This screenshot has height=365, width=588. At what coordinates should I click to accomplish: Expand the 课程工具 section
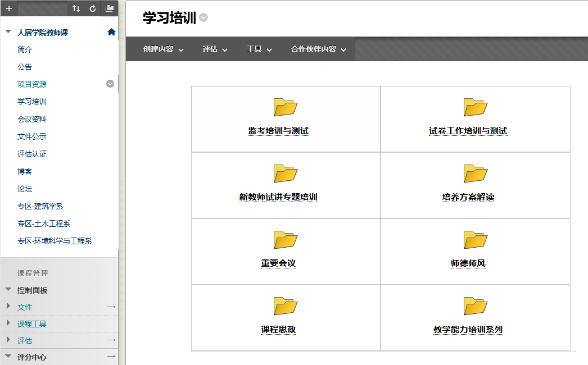[x=8, y=323]
